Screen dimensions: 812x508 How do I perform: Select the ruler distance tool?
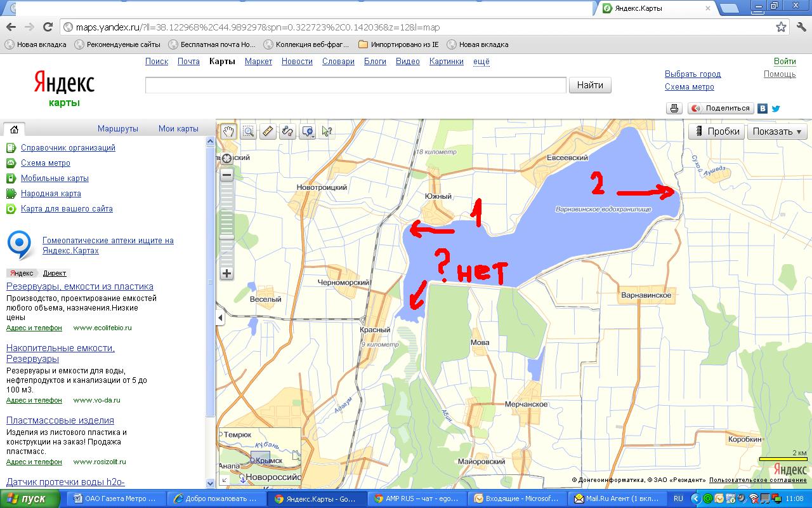[x=268, y=131]
